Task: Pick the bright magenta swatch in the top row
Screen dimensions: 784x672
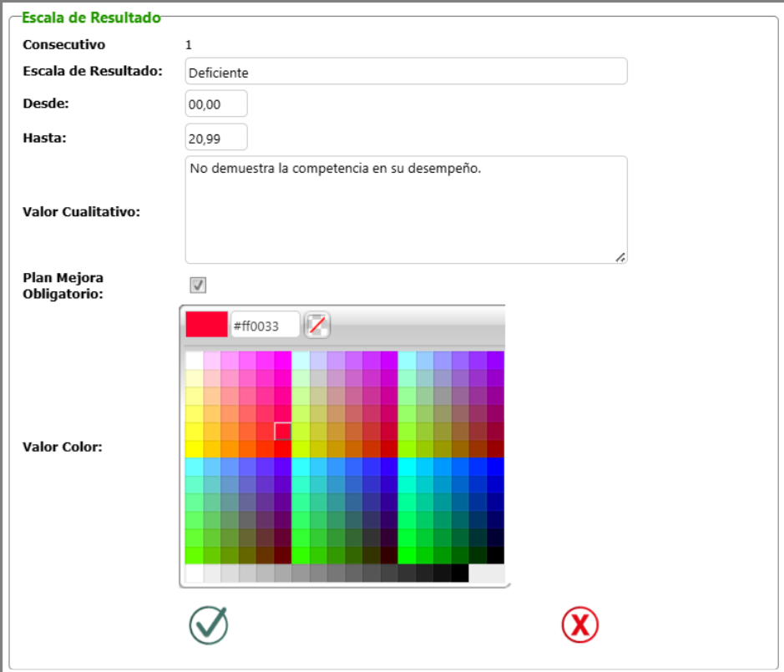Action: (x=282, y=360)
